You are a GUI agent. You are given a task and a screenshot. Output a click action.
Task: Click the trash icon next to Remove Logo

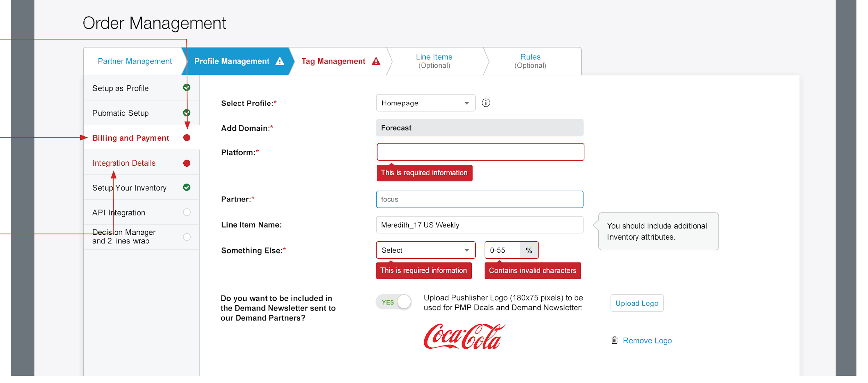[614, 340]
